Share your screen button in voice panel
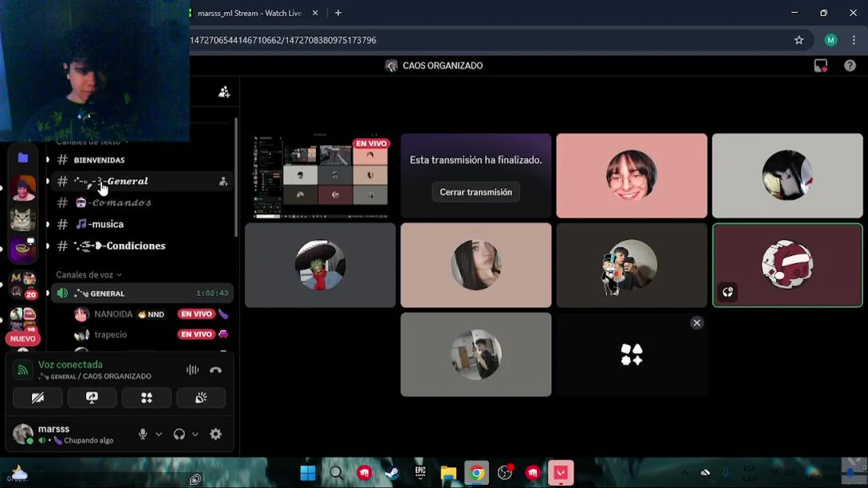Screen dimensions: 868x488 [x=92, y=398]
